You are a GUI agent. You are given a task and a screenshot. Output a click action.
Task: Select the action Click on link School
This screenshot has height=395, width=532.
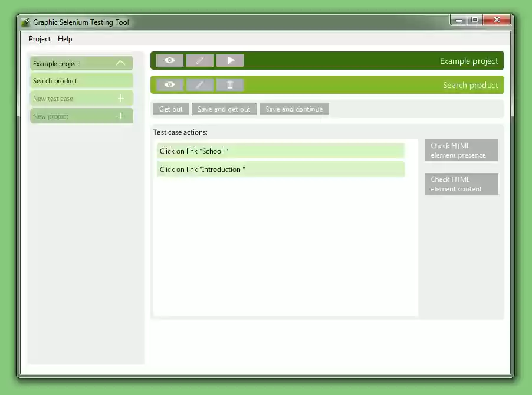(280, 151)
